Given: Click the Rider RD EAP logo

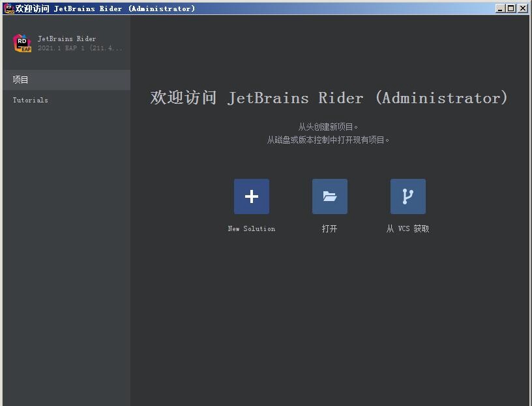Looking at the screenshot, I should coord(22,43).
